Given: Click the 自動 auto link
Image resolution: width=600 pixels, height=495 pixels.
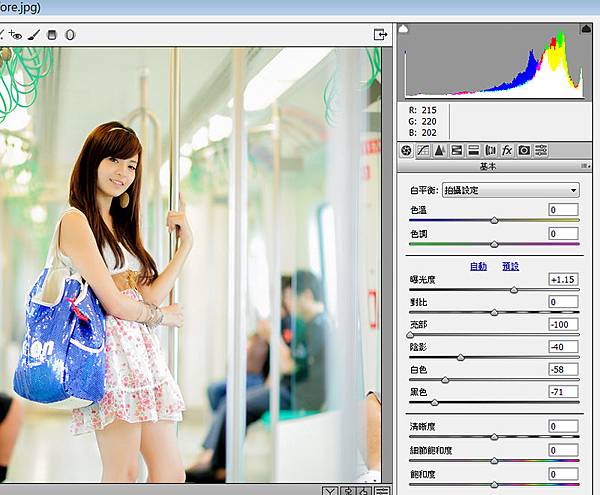Looking at the screenshot, I should click(x=478, y=266).
